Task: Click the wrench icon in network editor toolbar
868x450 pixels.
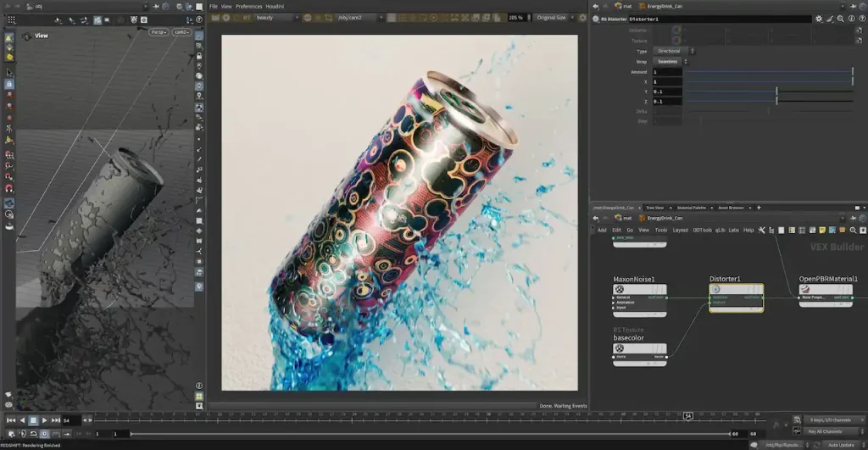Action: click(x=762, y=231)
